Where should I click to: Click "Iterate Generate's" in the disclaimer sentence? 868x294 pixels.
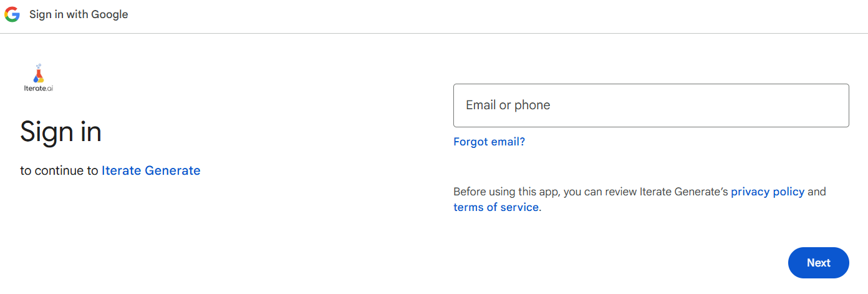click(683, 192)
